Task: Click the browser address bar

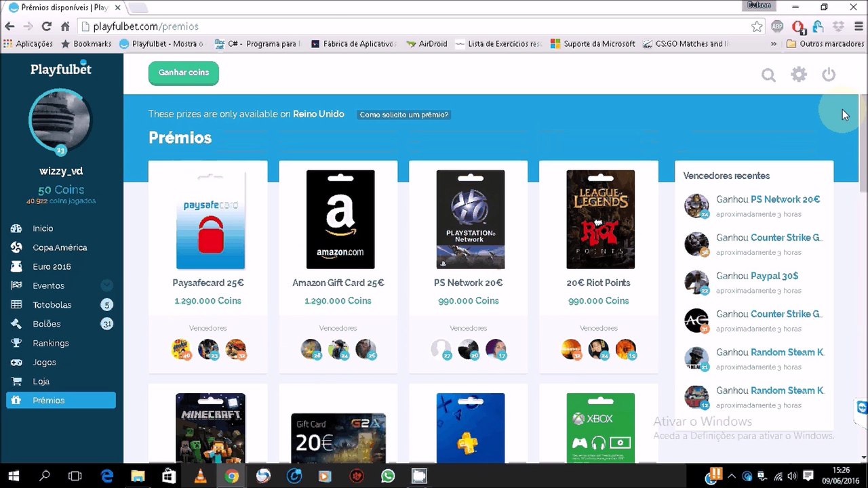Action: pos(417,26)
